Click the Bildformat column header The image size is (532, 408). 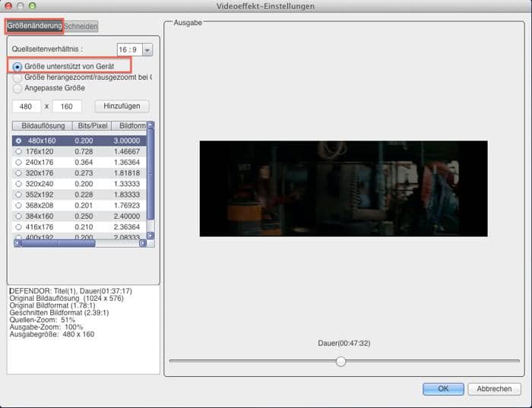click(129, 126)
